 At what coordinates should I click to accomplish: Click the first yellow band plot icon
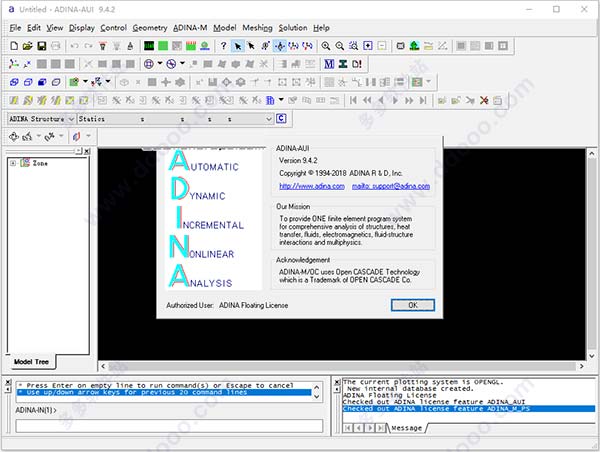[x=14, y=100]
